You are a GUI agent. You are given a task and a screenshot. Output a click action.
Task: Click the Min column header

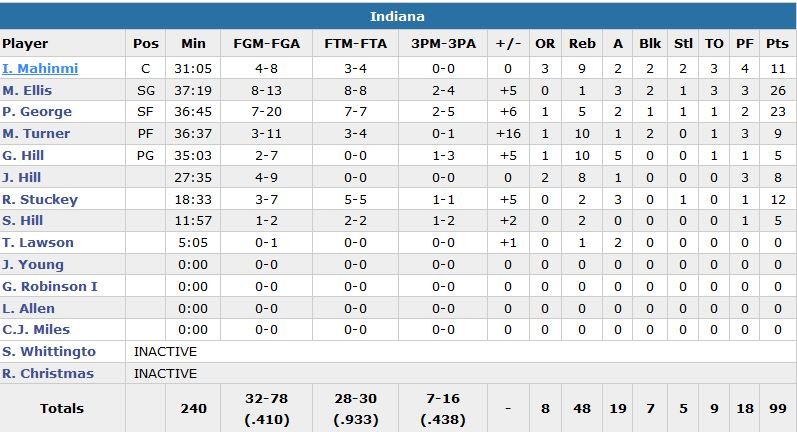[193, 44]
